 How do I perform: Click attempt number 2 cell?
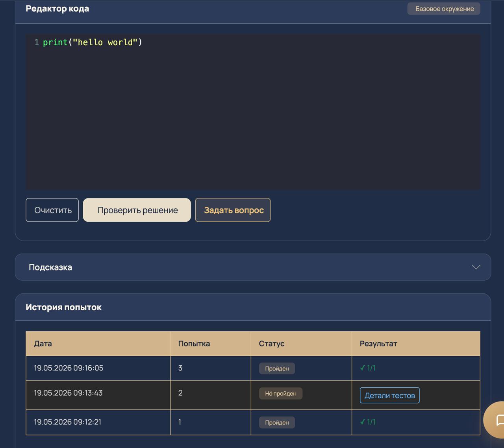point(211,395)
